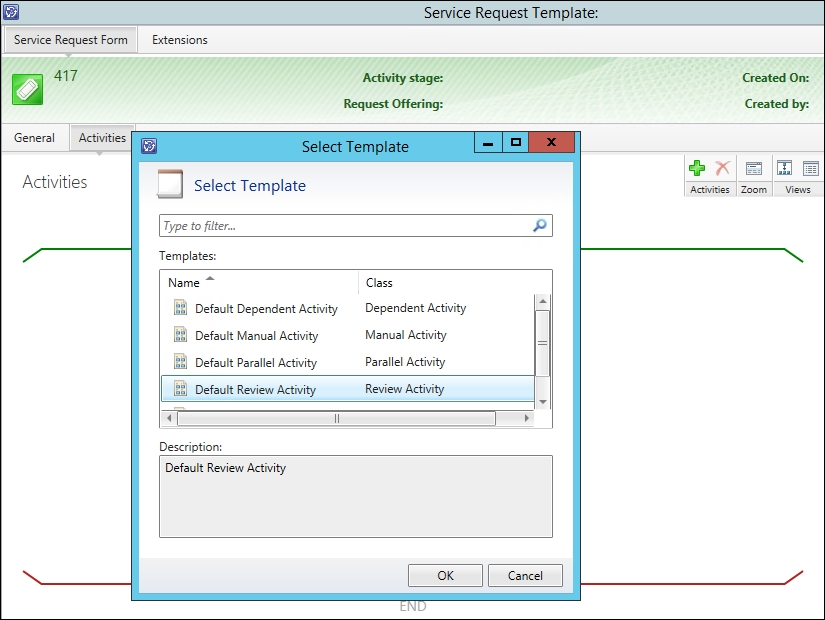
Task: Click the Manual Activity class cell
Action: (406, 335)
